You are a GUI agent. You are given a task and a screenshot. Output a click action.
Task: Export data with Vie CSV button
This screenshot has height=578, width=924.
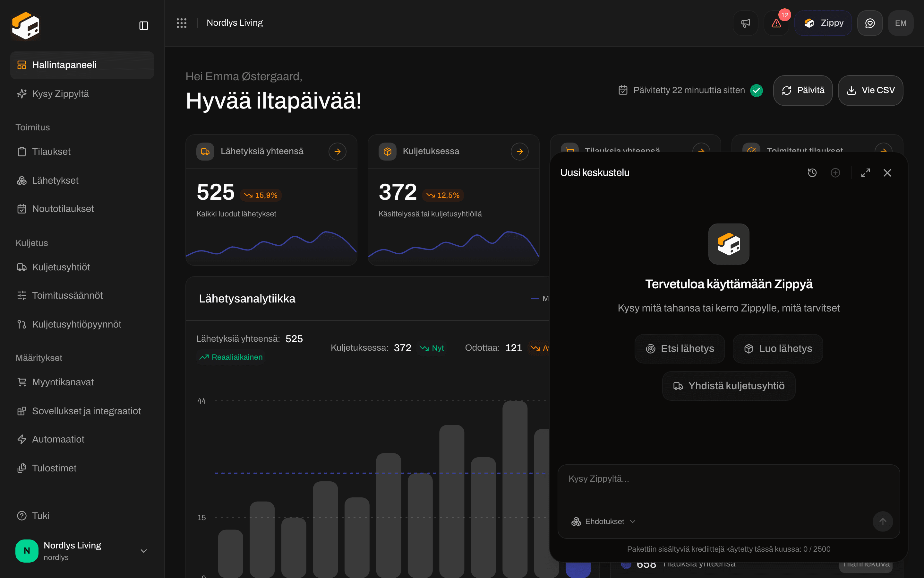tap(870, 90)
